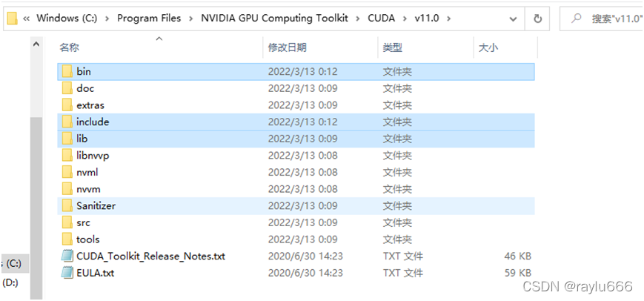Click the search magnifier icon
This screenshot has width=644, height=301.
tap(577, 18)
